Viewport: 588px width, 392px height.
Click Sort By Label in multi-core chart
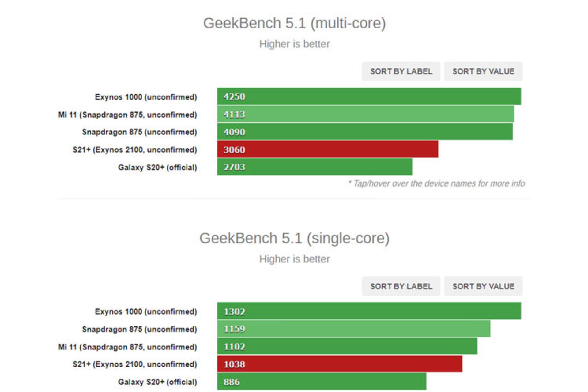[x=401, y=71]
